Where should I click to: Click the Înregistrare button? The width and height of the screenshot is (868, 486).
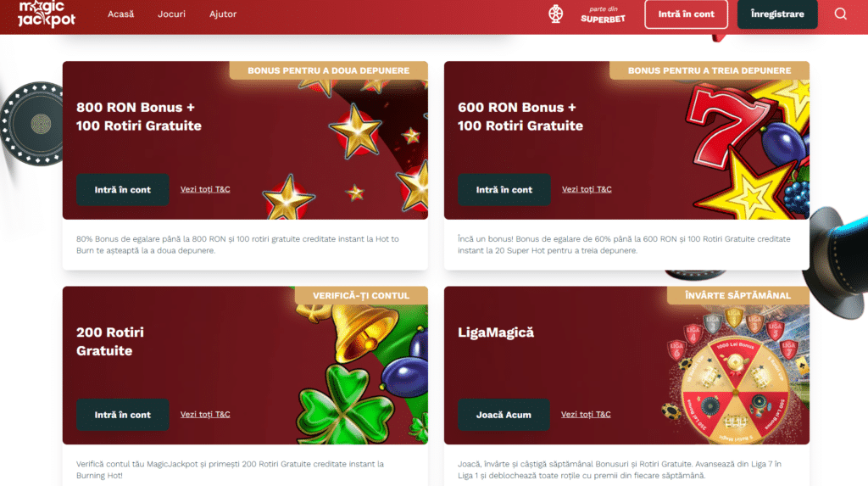777,14
